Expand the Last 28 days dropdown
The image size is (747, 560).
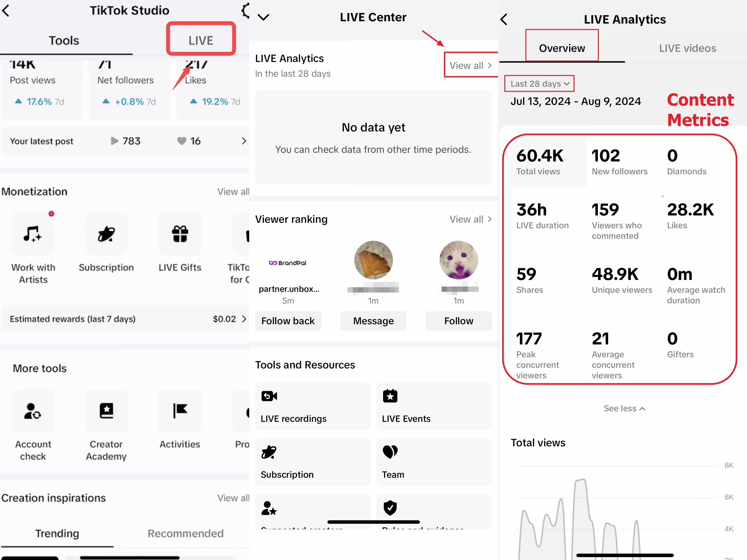point(539,84)
